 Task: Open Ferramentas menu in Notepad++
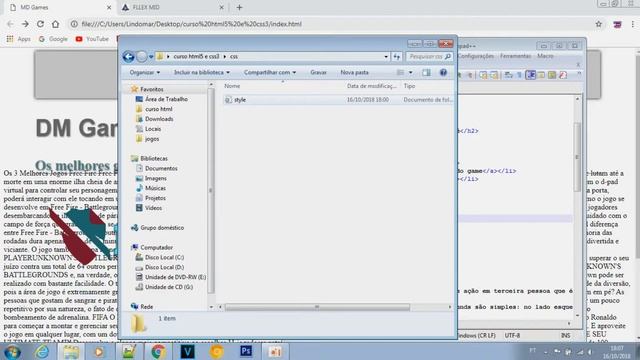click(516, 56)
